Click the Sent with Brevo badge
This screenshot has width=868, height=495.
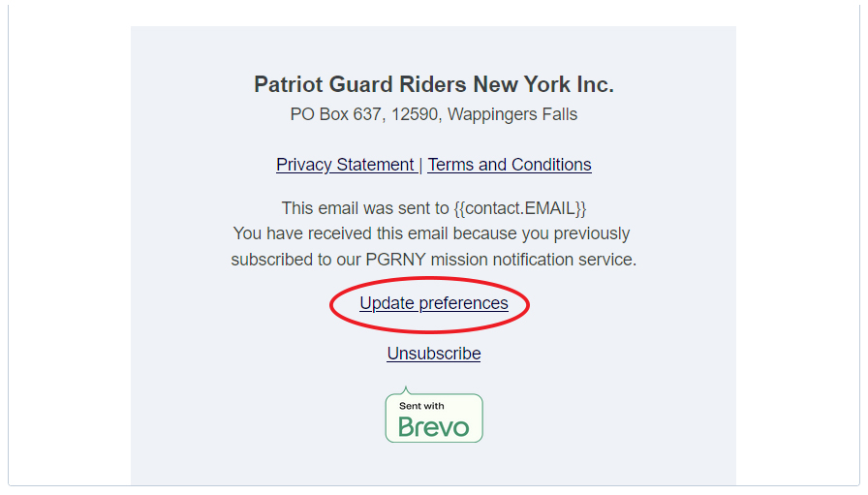[x=433, y=418]
